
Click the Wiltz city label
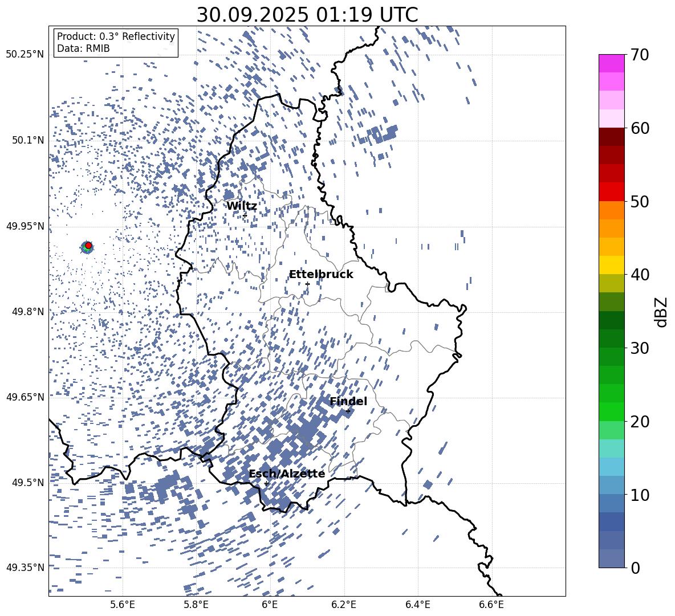[242, 206]
